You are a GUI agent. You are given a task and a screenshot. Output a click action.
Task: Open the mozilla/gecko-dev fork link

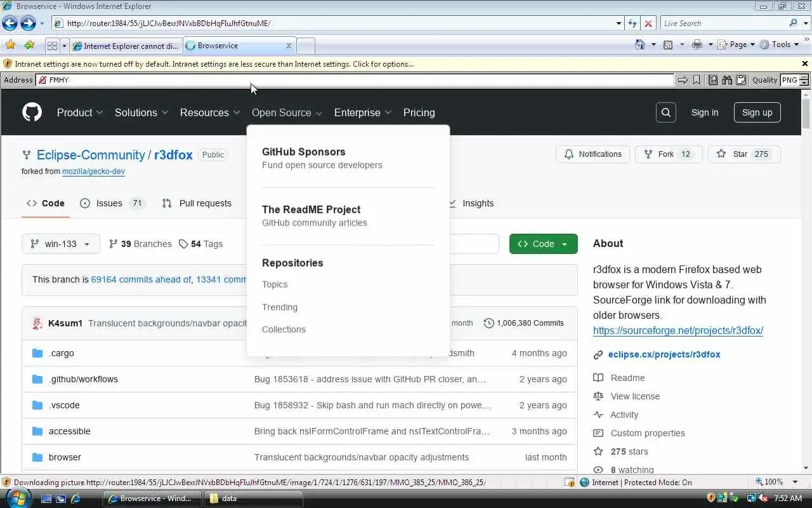[x=93, y=171]
